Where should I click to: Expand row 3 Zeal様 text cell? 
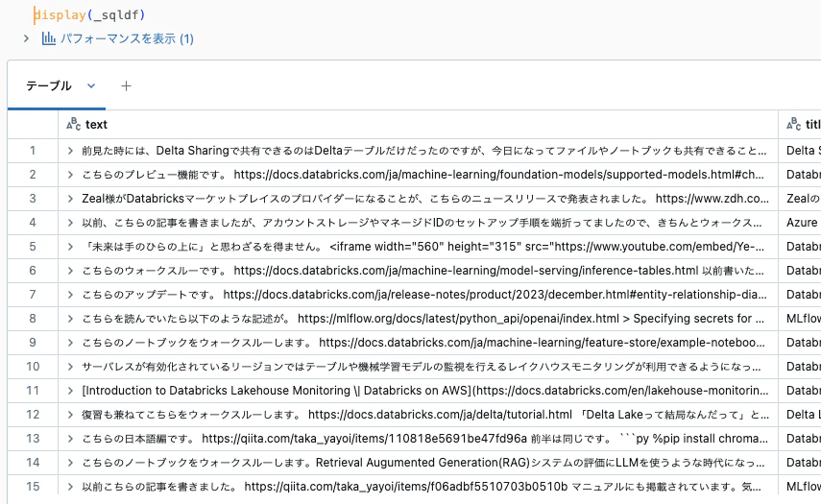(x=70, y=199)
